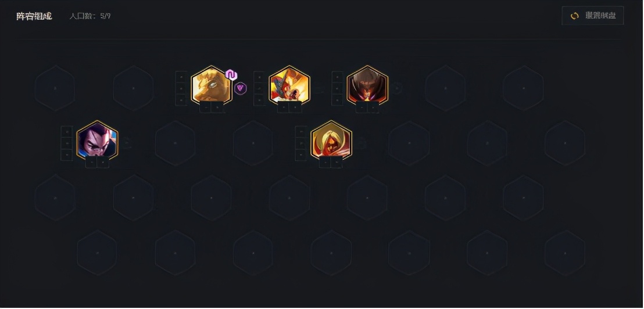Select the hooded red-cloaked champion portrait

[331, 140]
